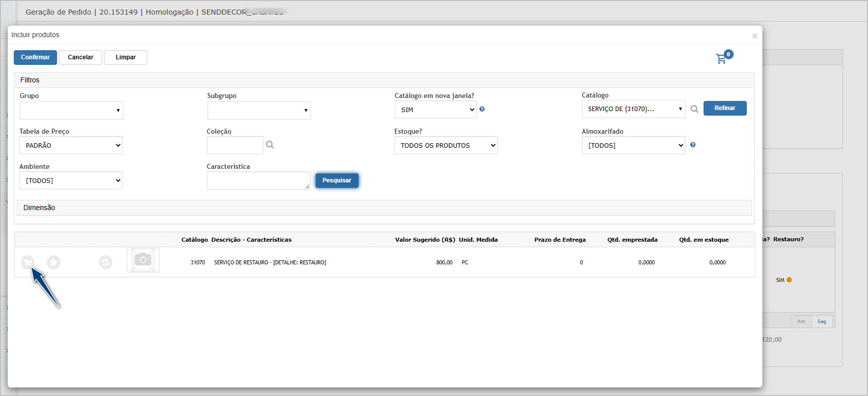Click the Prazo de Entrega column header
Viewport: 868px width, 396px height.
point(560,240)
